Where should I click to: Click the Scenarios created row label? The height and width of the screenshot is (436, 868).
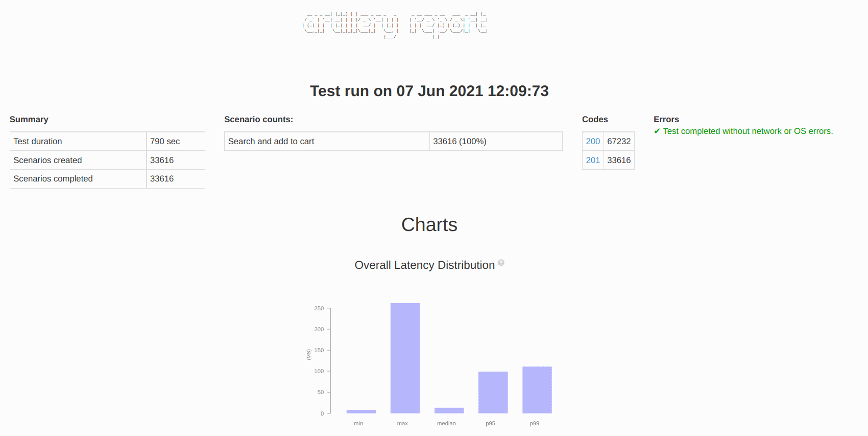point(47,160)
